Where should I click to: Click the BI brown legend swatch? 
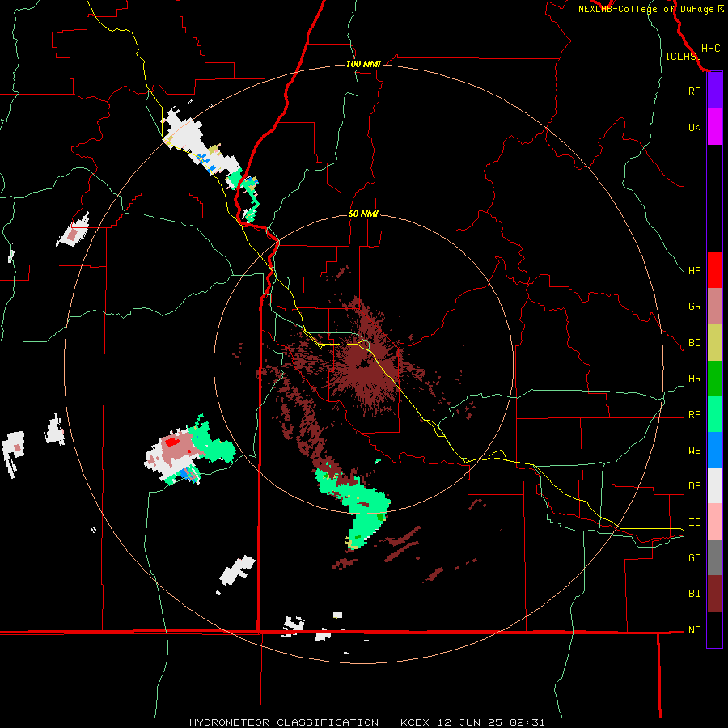(714, 594)
